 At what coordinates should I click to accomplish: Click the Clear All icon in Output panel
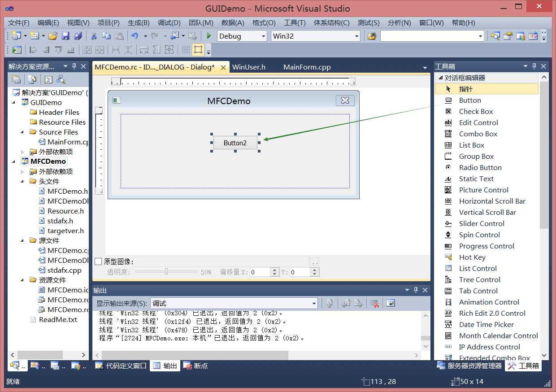tap(375, 304)
